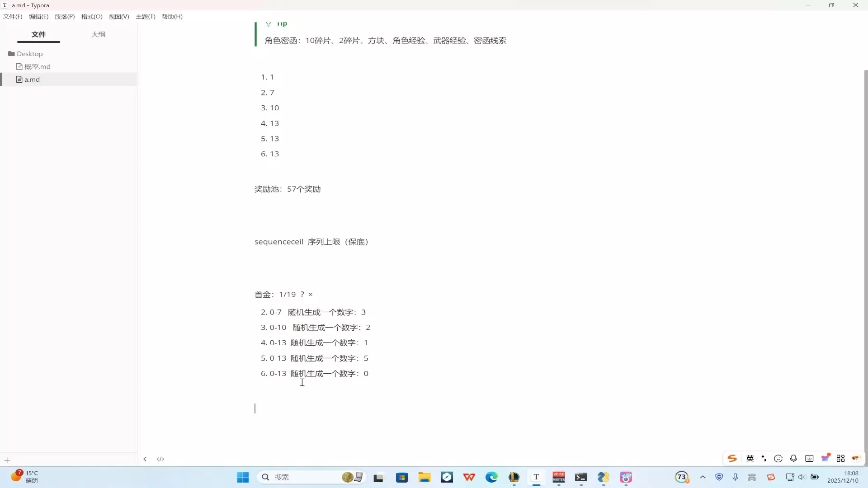Toggle Sogou English/Chinese mode 英 button

[x=750, y=459]
